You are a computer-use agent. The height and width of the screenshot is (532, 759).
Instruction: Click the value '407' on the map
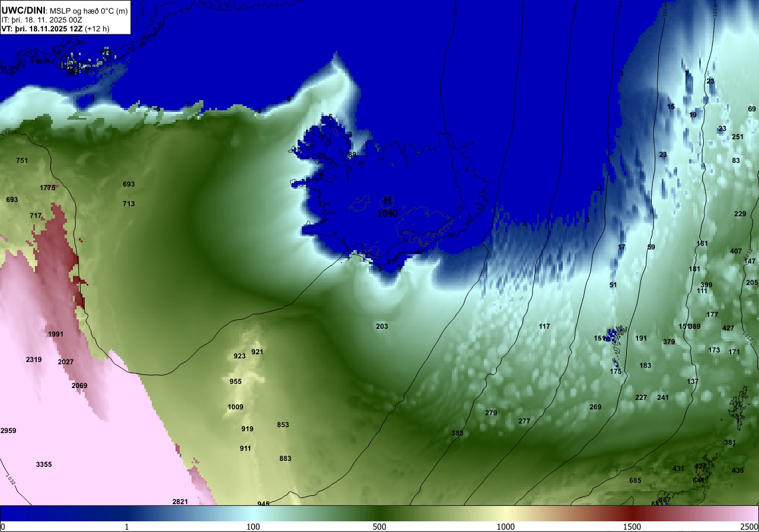[736, 251]
